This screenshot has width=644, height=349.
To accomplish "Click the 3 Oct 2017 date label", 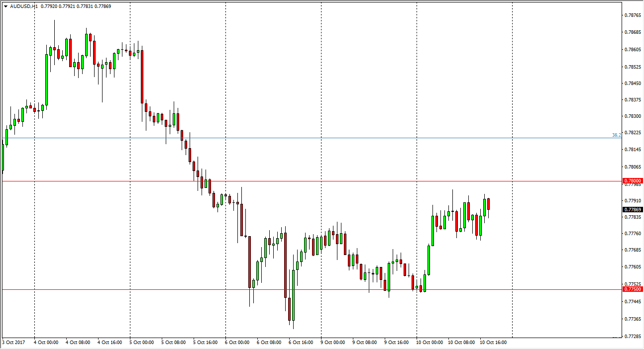I will pos(13,343).
